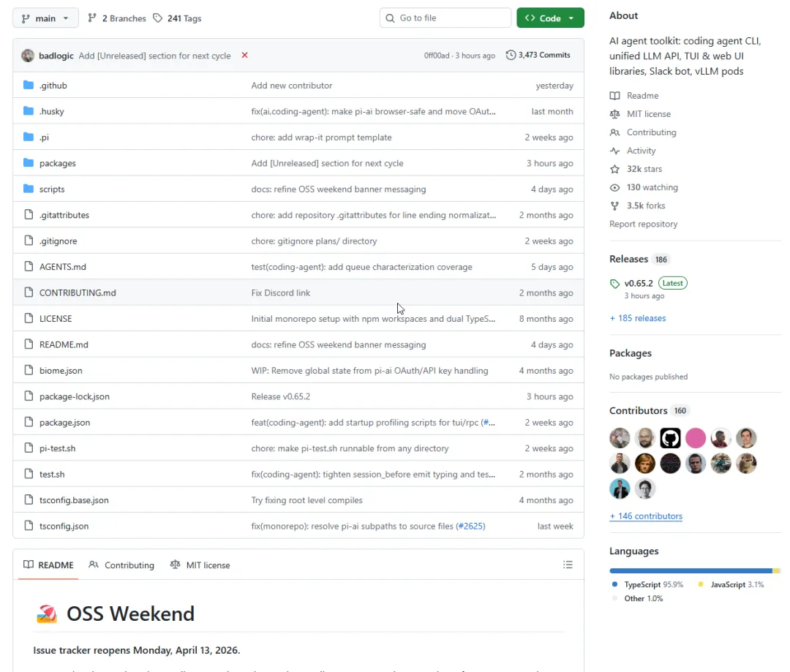Click the failed checks red X icon
790x672 pixels.
[x=244, y=55]
